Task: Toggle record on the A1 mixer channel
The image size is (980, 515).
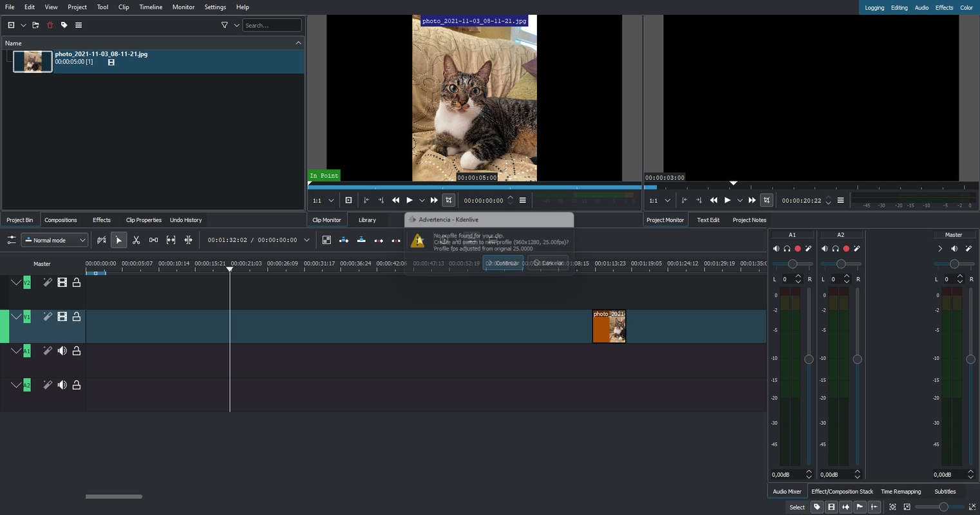Action: (797, 248)
